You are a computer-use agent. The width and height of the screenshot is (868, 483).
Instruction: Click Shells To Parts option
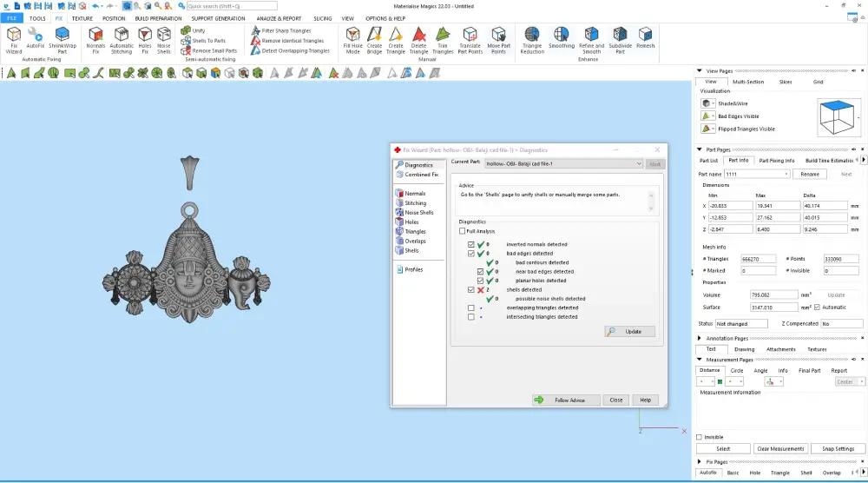click(x=203, y=41)
